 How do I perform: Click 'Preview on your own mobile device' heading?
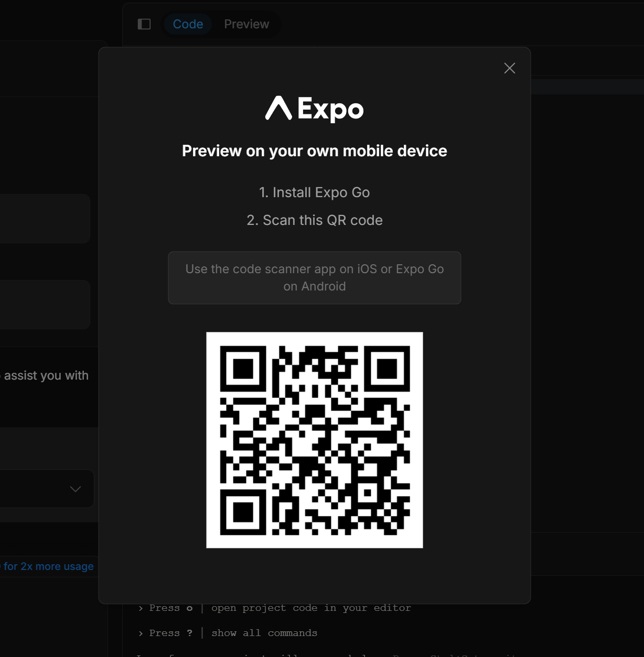tap(315, 151)
